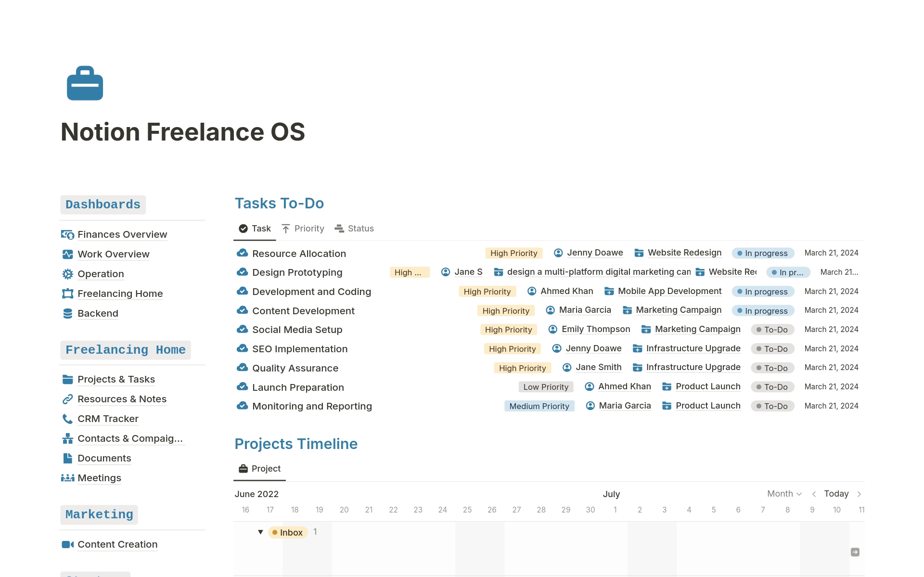Screen dimensions: 924x577
Task: Open the Launch Preparation task row
Action: click(298, 387)
